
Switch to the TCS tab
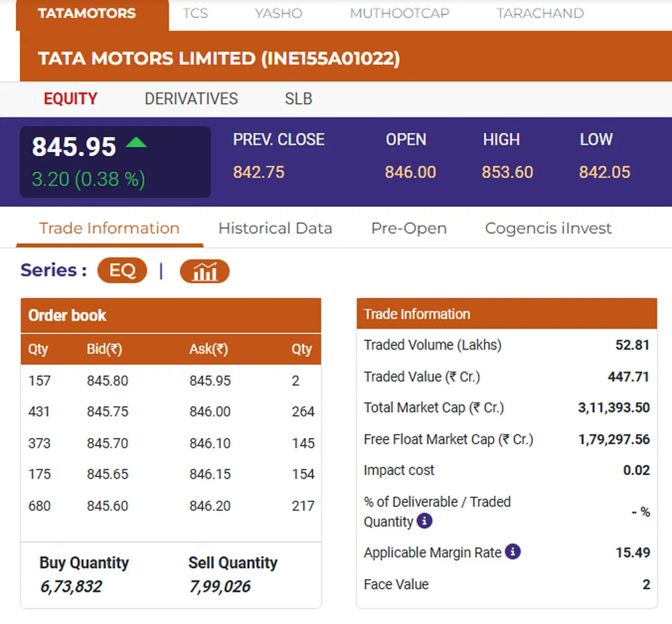[195, 13]
